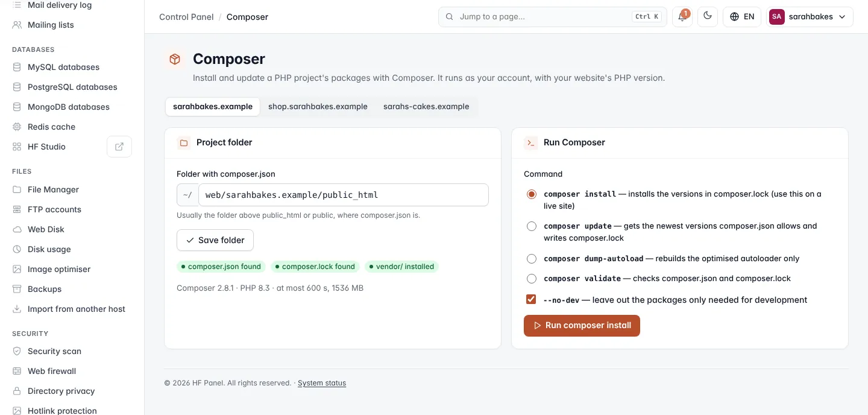Edit the composer.json folder path field

click(x=343, y=195)
